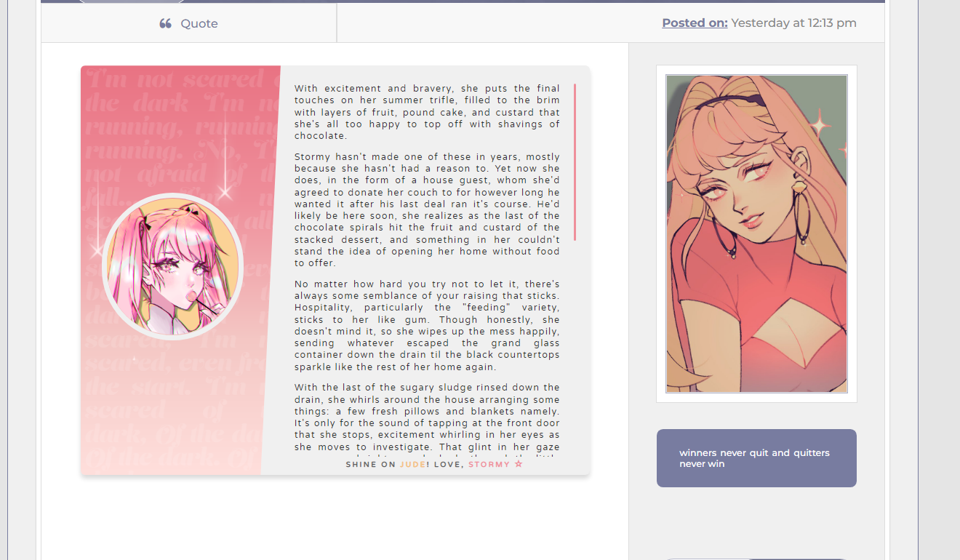Click the circular pink-haired character portrait
The width and height of the screenshot is (960, 560).
pyautogui.click(x=173, y=266)
